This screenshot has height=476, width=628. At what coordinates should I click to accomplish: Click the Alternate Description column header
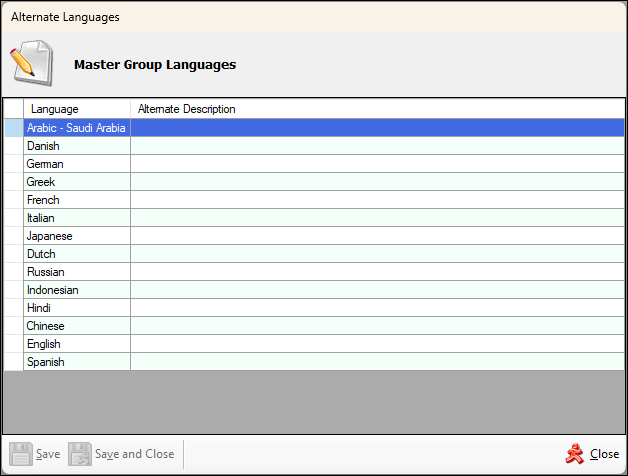377,109
